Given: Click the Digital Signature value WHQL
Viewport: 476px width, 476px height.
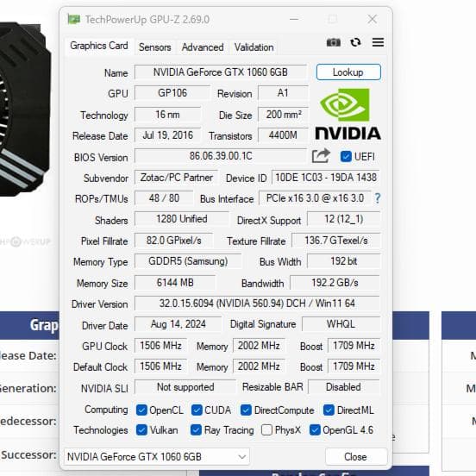Looking at the screenshot, I should pyautogui.click(x=341, y=324).
